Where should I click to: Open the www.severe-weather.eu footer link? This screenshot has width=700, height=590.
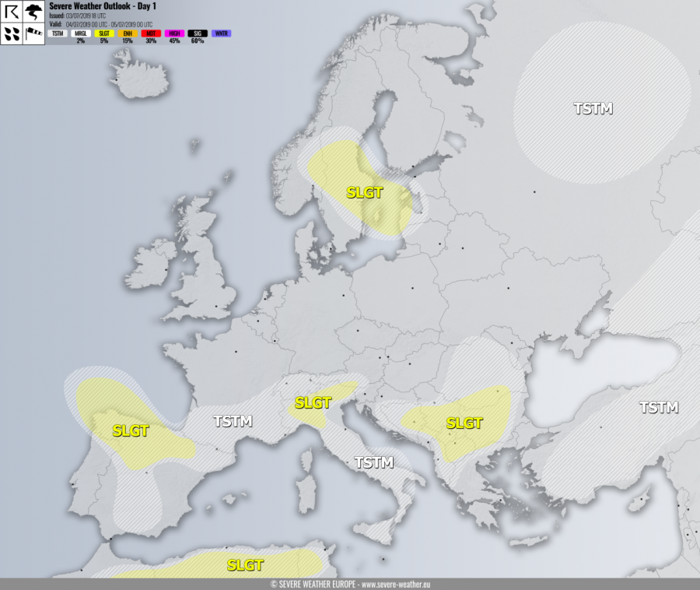(x=396, y=585)
